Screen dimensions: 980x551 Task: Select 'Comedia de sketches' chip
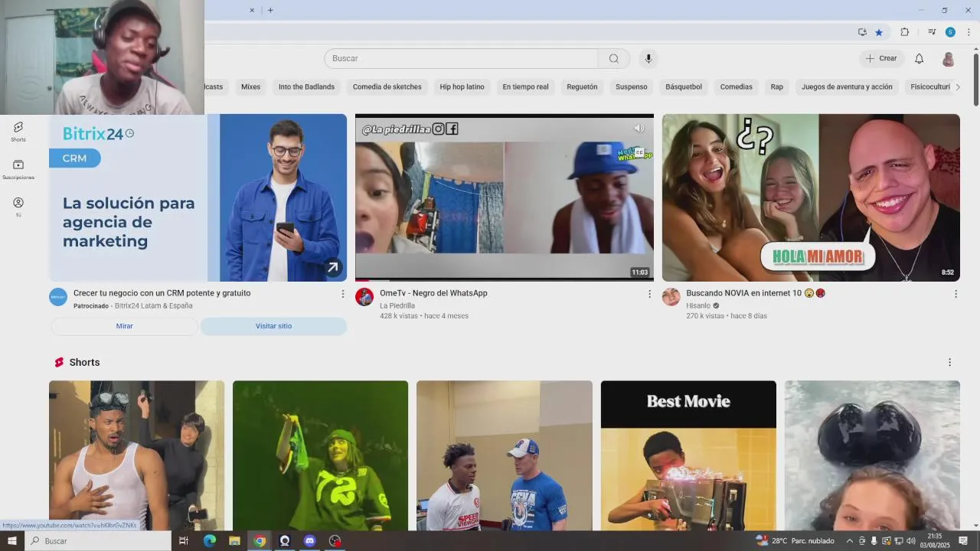click(387, 87)
